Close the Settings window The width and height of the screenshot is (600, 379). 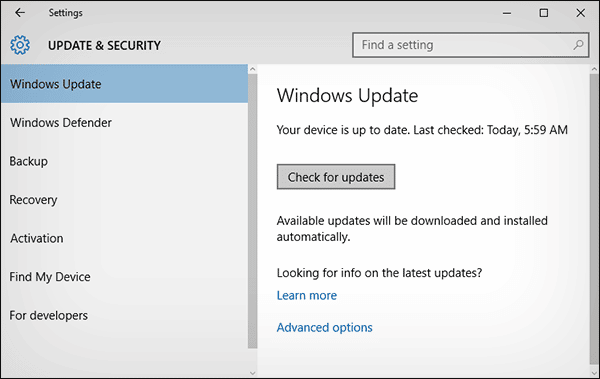coord(580,13)
